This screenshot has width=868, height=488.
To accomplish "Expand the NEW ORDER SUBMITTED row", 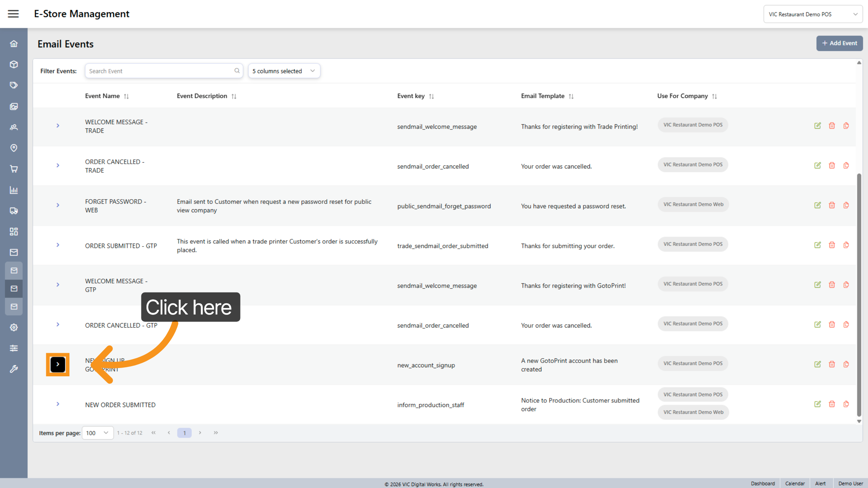I will (58, 404).
